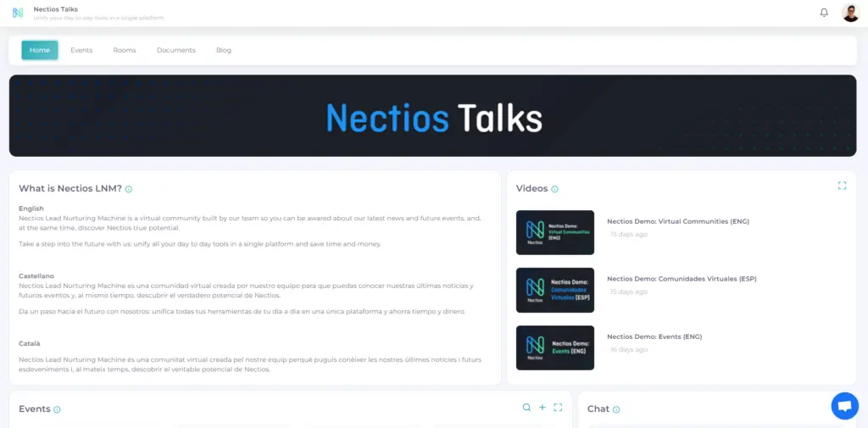Image resolution: width=868 pixels, height=428 pixels.
Task: Click the Videos panel heading text
Action: click(532, 188)
